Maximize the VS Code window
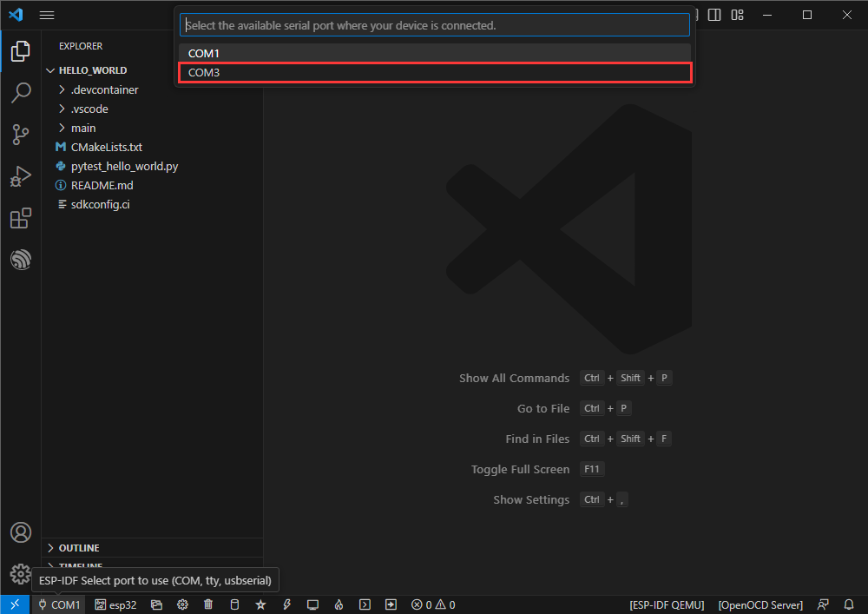Screen dimensions: 868x614 [807, 15]
